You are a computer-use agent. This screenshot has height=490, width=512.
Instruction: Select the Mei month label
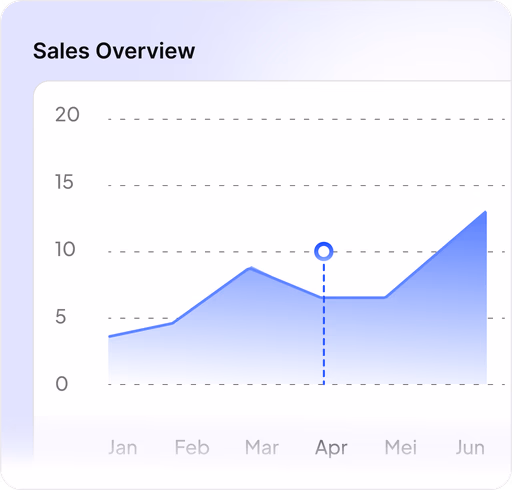[401, 447]
